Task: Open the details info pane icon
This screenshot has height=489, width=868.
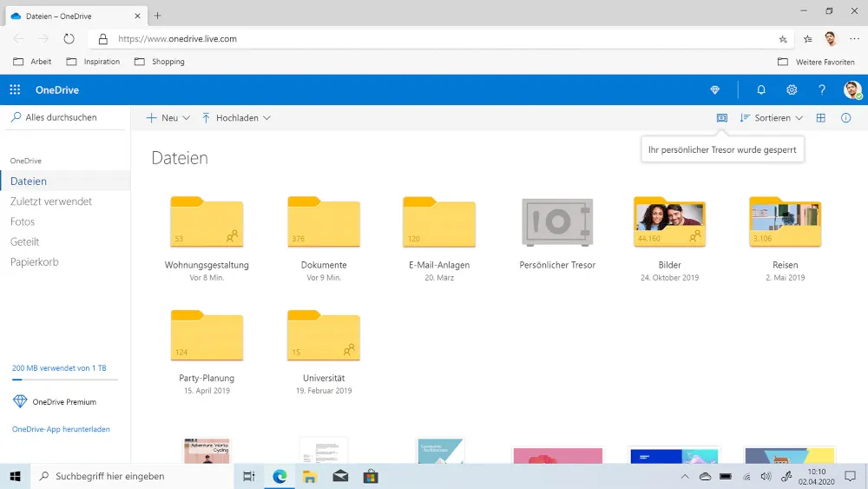Action: point(846,118)
